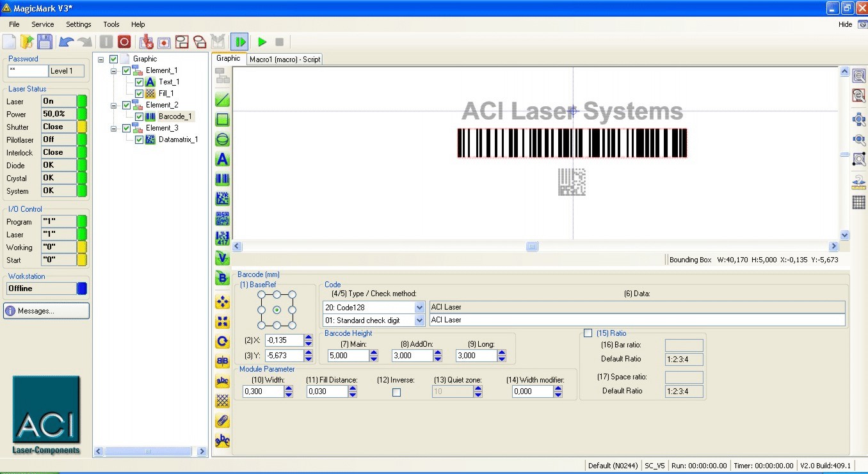868x474 pixels.
Task: Open the (10) Width stepper
Action: tap(289, 391)
